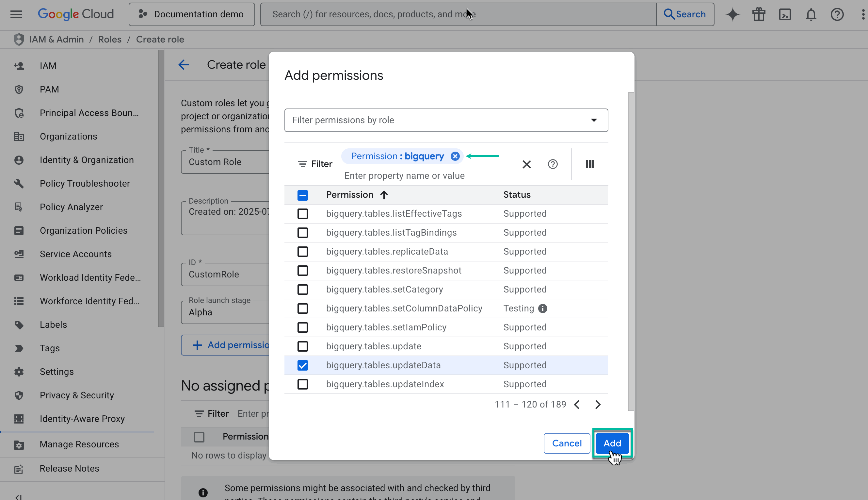Check the bigquery.tables.update permission
The image size is (868, 500).
(302, 346)
